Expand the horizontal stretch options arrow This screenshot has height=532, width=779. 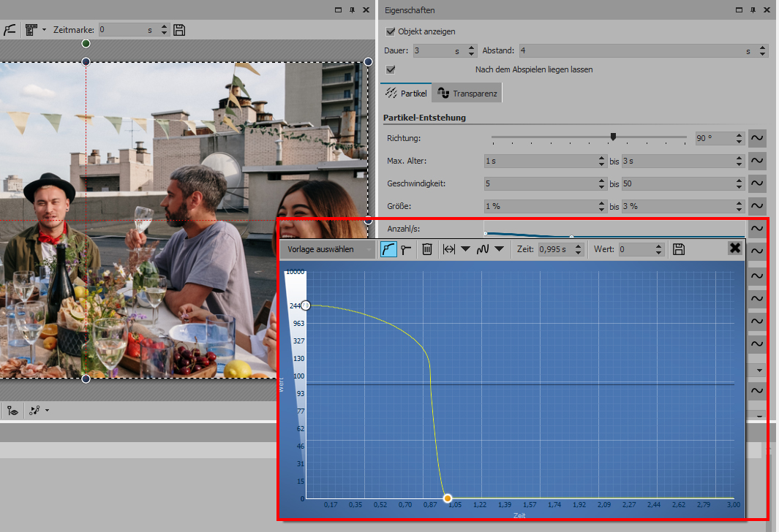pos(465,249)
